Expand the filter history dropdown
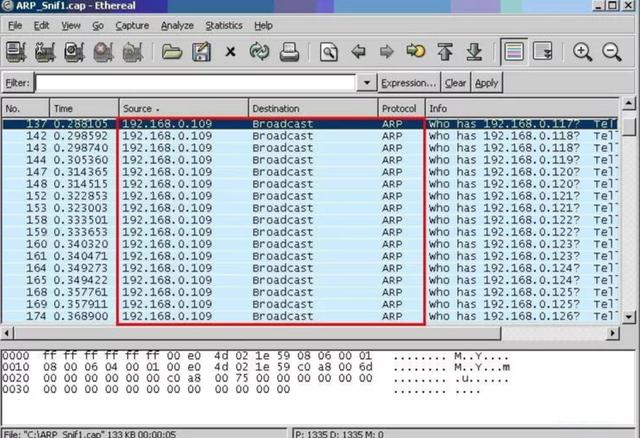The width and height of the screenshot is (640, 438). [x=367, y=83]
